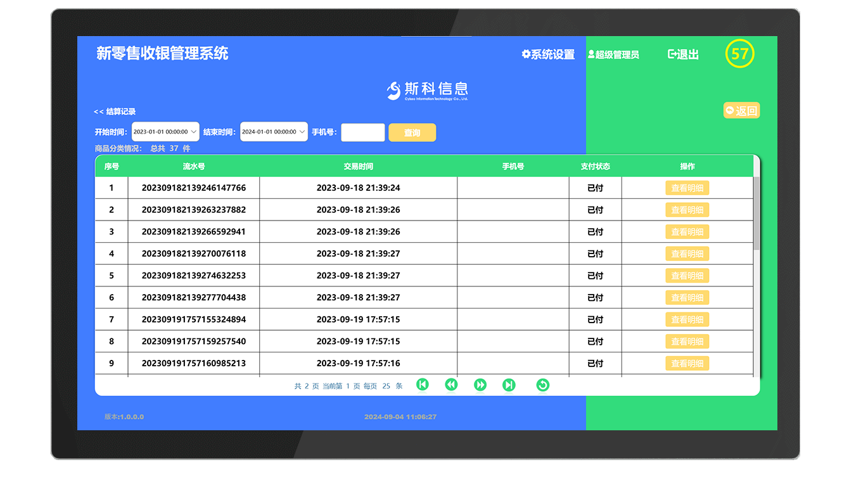The image size is (868, 500).
Task: Jump to the last page icon
Action: pos(509,385)
